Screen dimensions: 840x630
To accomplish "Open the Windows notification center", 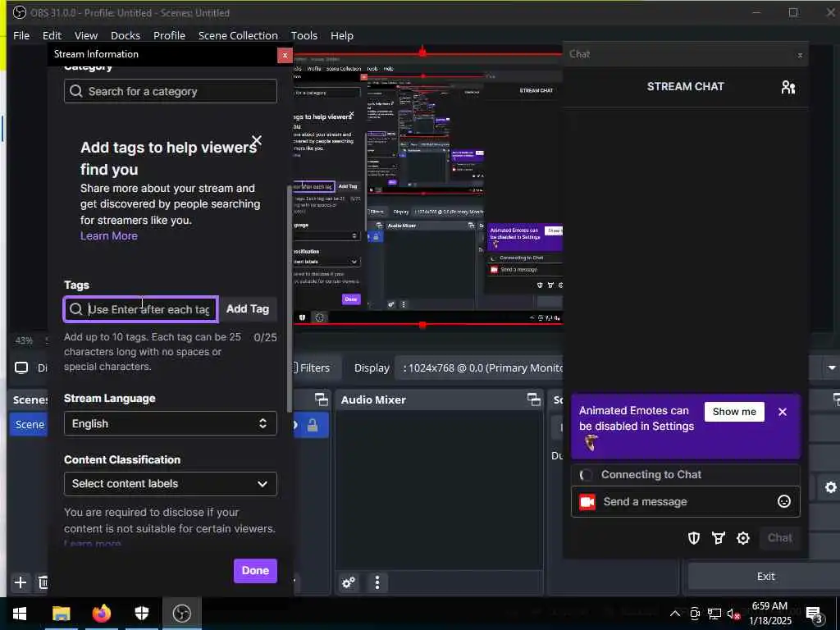I will pos(815,614).
